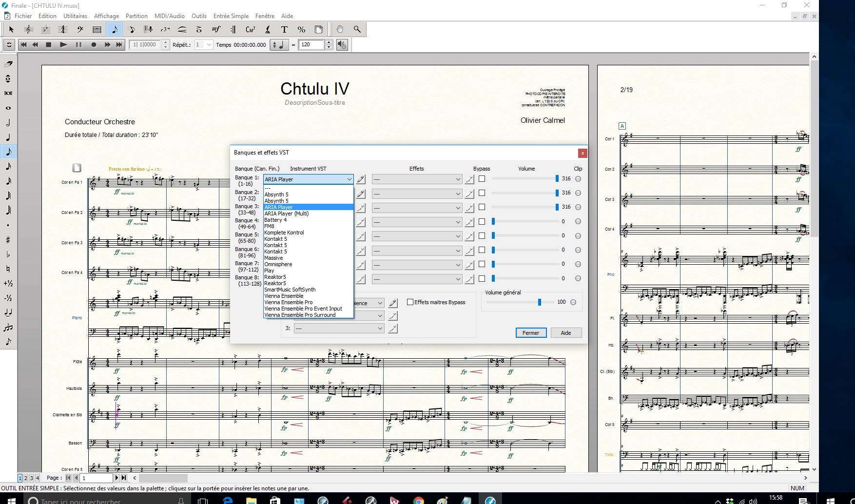
Task: Enable Effets maitres Bypass checkbox
Action: [x=410, y=302]
